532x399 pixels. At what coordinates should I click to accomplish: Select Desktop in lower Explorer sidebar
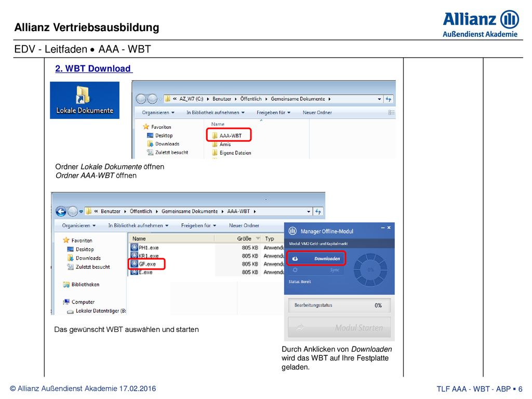click(81, 249)
